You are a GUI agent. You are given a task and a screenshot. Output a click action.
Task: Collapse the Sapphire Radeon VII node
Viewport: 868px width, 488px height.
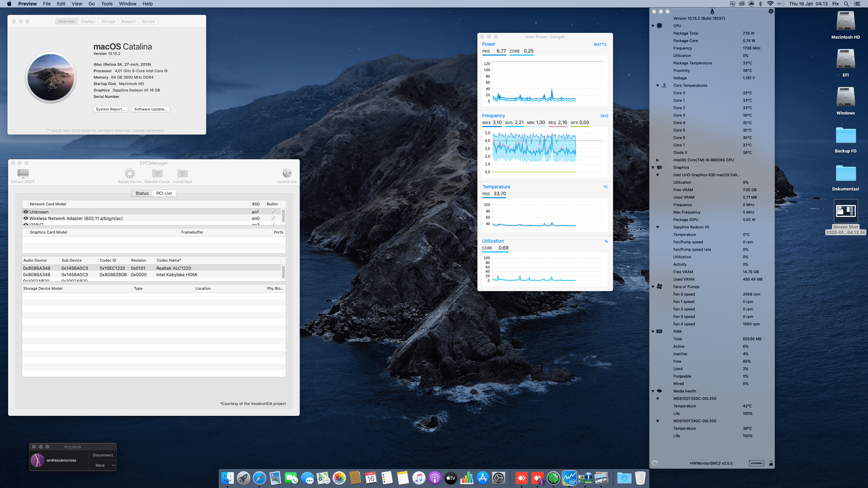(x=657, y=227)
